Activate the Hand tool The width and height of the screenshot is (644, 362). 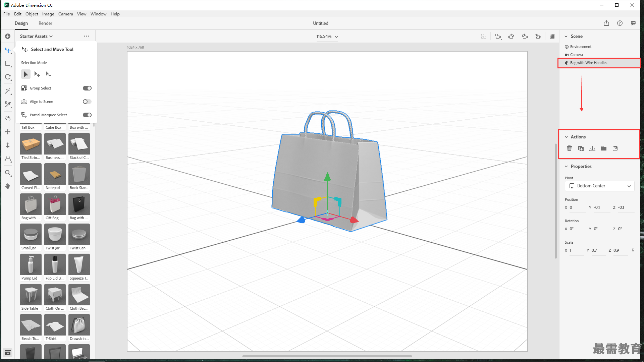click(x=8, y=186)
